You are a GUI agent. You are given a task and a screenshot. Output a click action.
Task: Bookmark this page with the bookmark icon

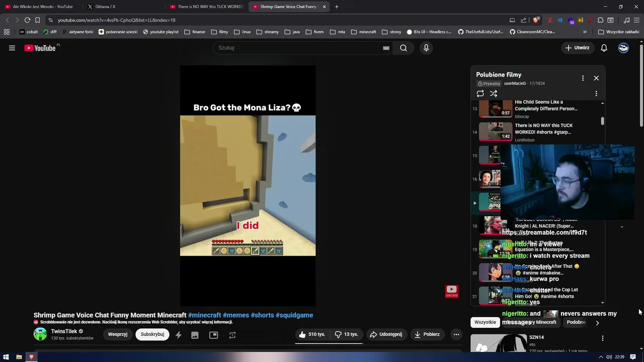tap(37, 20)
